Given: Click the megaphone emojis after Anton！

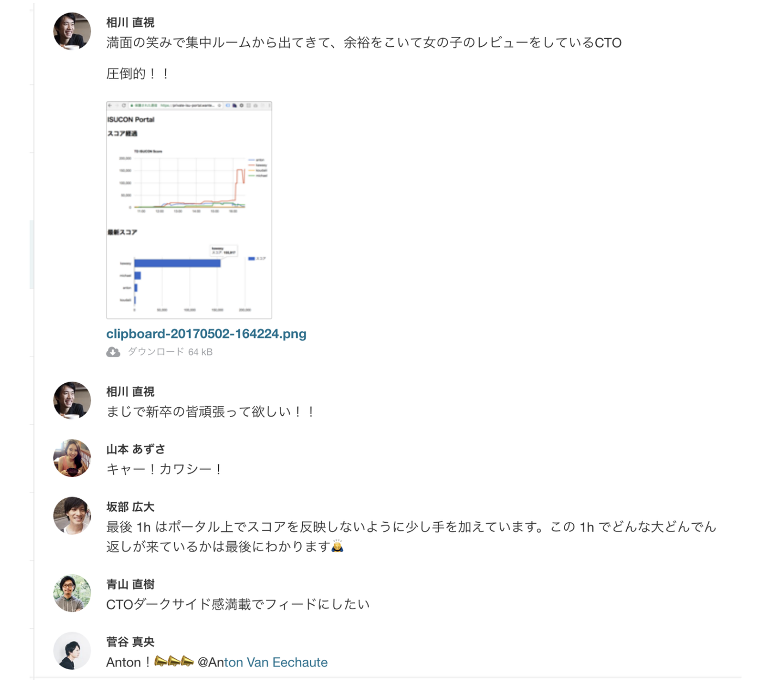Looking at the screenshot, I should (x=174, y=661).
